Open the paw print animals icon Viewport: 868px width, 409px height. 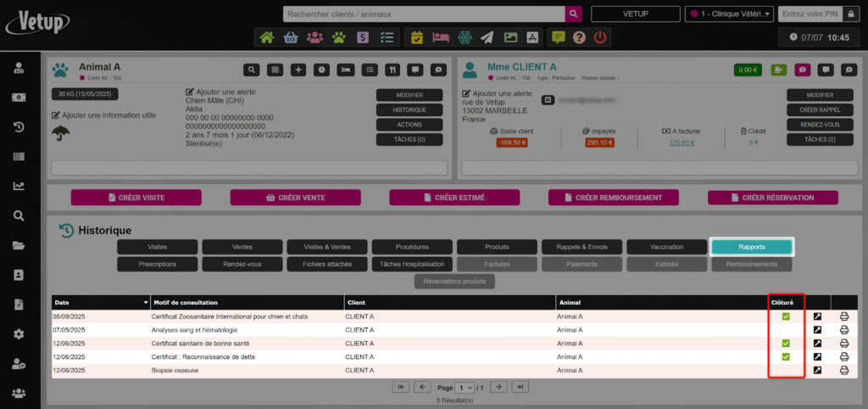339,37
